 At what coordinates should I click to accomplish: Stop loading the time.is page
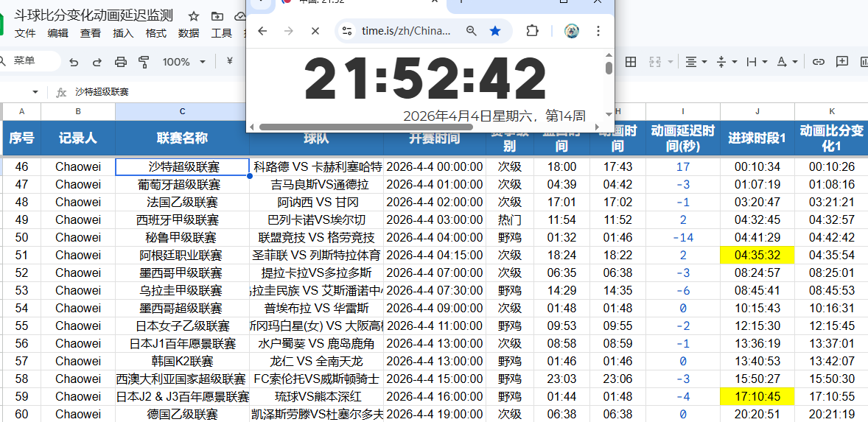tap(315, 31)
